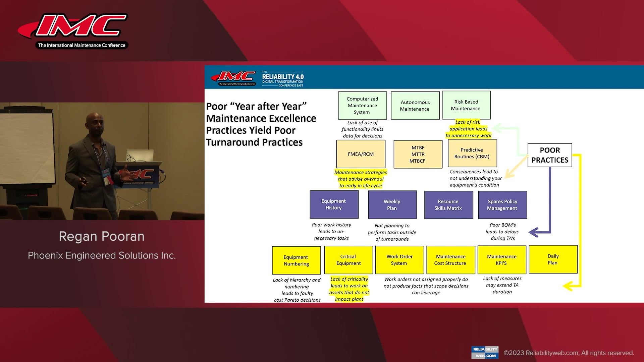Click the Reliabilityweb.com watermark logo
The height and width of the screenshot is (362, 644).
click(x=484, y=352)
